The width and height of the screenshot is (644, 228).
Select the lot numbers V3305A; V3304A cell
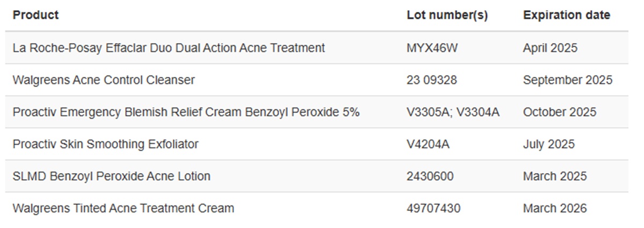click(453, 112)
